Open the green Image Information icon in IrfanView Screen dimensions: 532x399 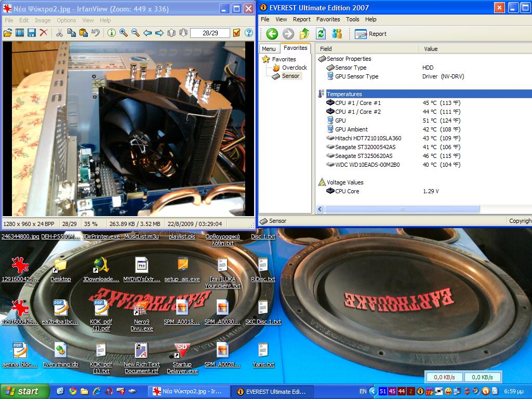(x=112, y=33)
